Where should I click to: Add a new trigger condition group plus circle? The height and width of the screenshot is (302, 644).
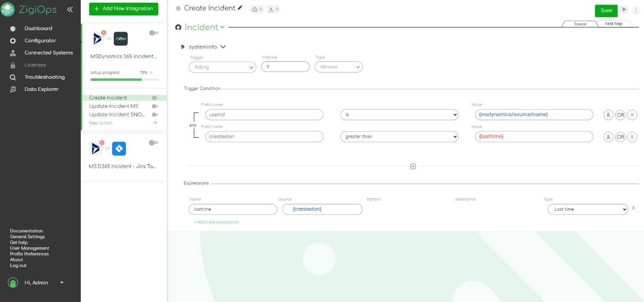[x=413, y=167]
